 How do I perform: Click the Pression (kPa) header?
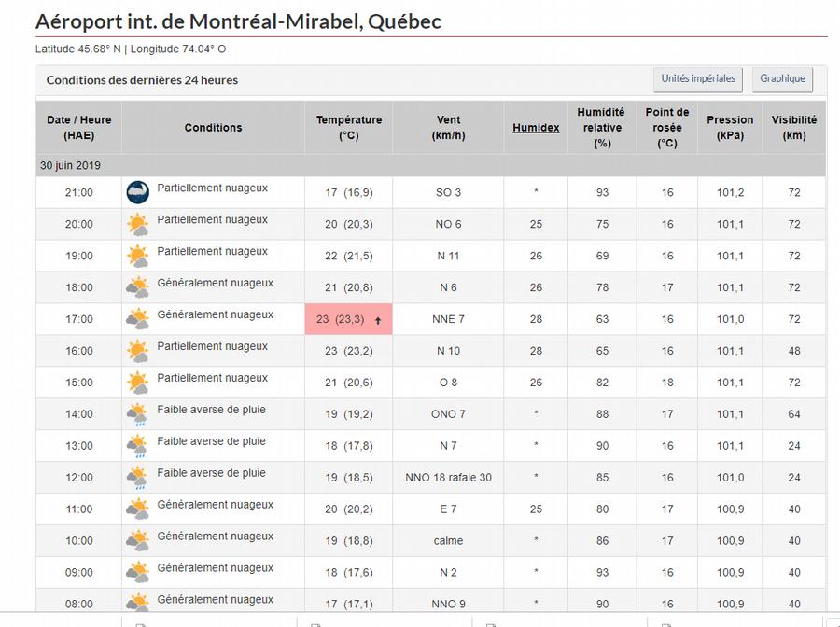(x=730, y=128)
